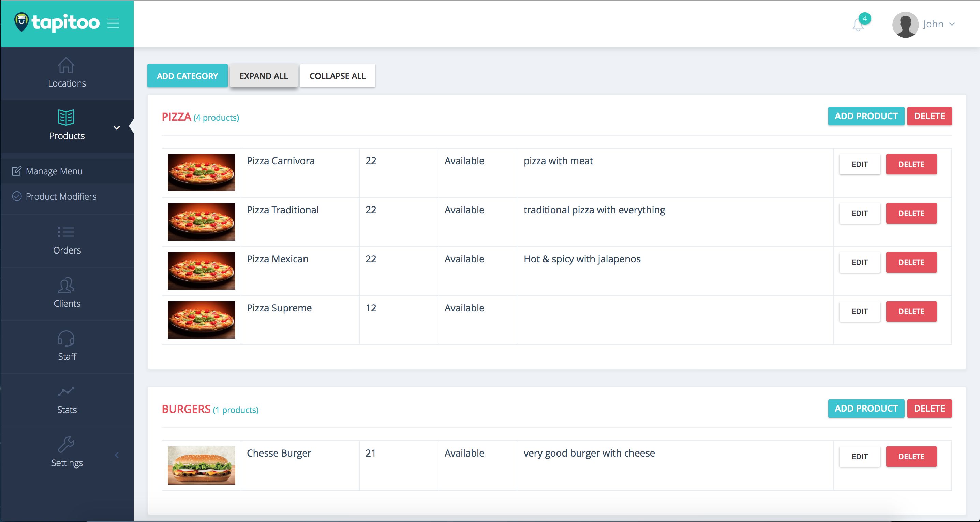Screen dimensions: 980x522
Task: Edit the Pizza Mexican product
Action: click(859, 262)
